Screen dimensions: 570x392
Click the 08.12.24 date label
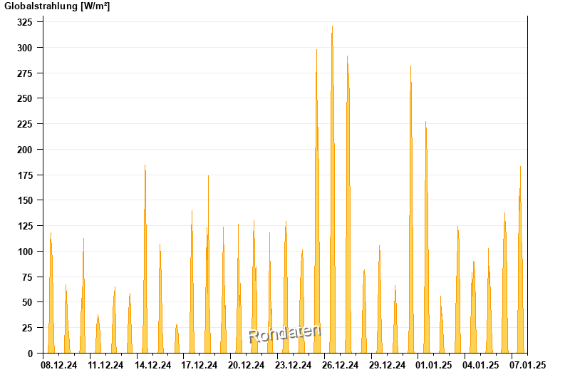(x=59, y=365)
